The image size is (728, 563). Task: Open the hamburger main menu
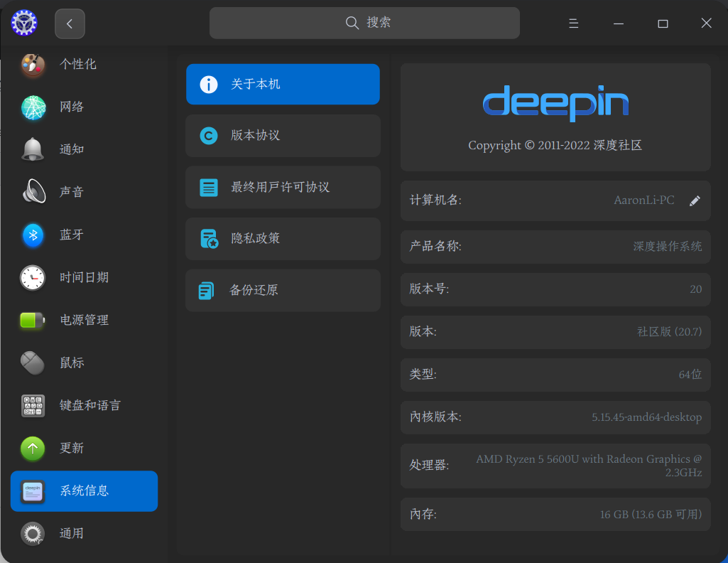pos(573,23)
